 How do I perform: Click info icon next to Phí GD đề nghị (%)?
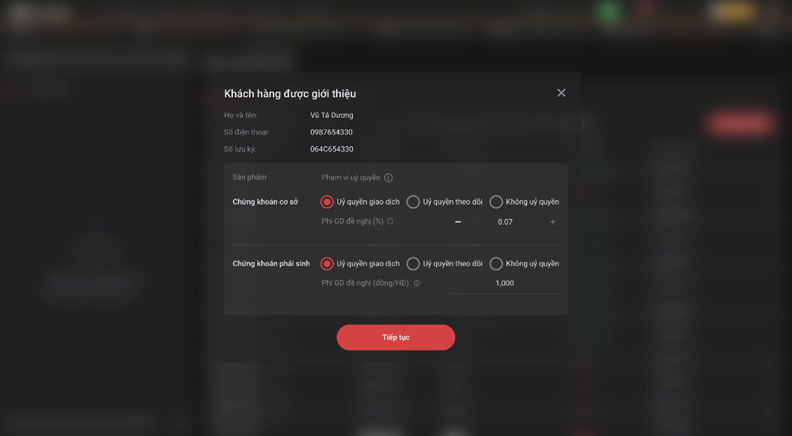point(390,222)
